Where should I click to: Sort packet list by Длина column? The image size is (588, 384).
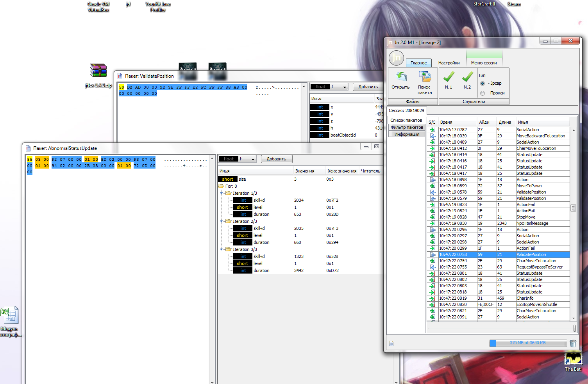506,122
